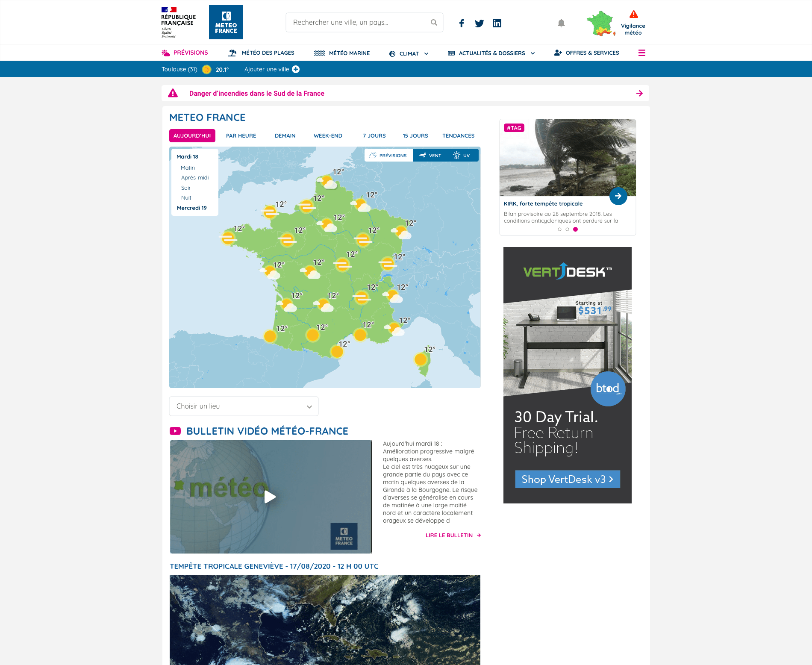
Task: Select Soir in the map timeline
Action: coord(186,188)
